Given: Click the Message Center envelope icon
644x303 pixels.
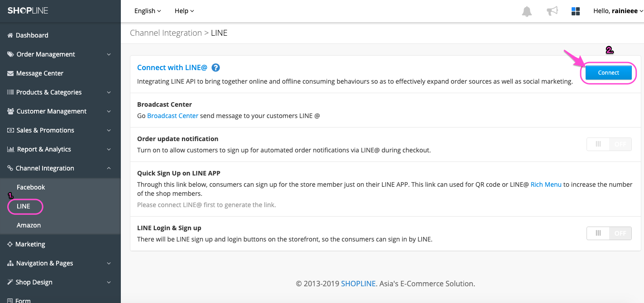Looking at the screenshot, I should [x=10, y=73].
